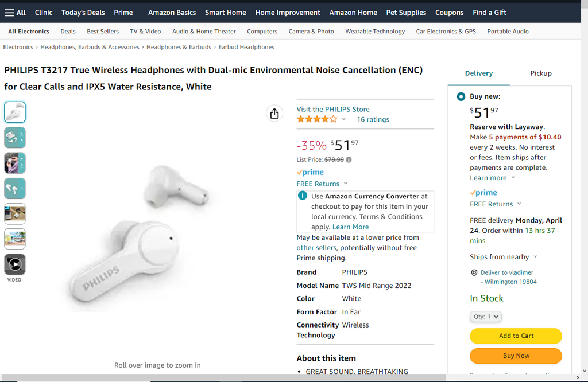This screenshot has width=588, height=382.
Task: Switch to the Pickup tab
Action: click(x=540, y=73)
